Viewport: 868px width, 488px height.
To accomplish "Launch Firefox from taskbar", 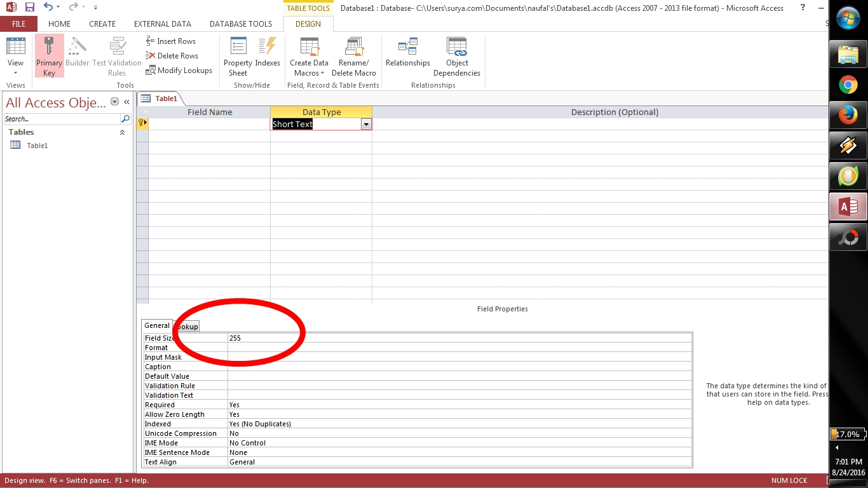I will pos(848,115).
